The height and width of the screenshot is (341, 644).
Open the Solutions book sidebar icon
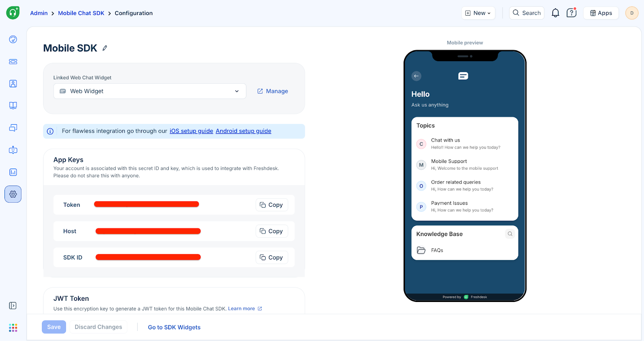[x=13, y=106]
